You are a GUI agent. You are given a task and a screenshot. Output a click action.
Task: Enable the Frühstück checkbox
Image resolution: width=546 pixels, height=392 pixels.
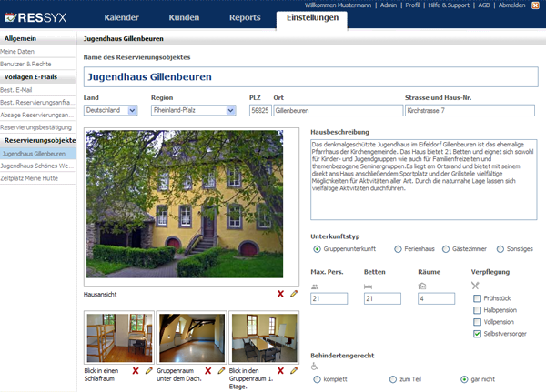click(477, 298)
